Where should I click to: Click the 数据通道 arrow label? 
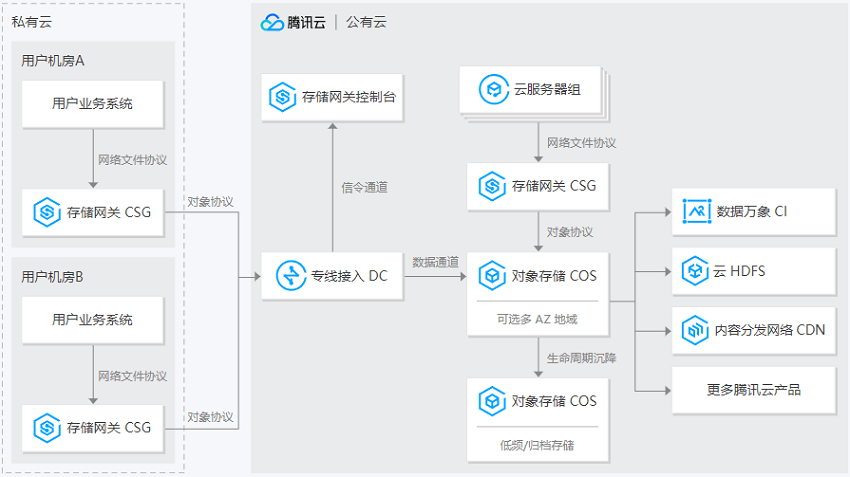click(435, 262)
